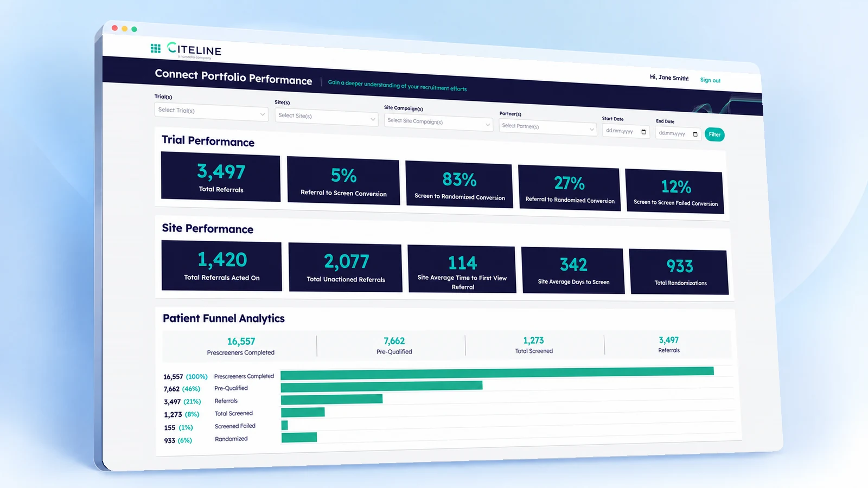Click the Randomized funnel bar

point(299,437)
